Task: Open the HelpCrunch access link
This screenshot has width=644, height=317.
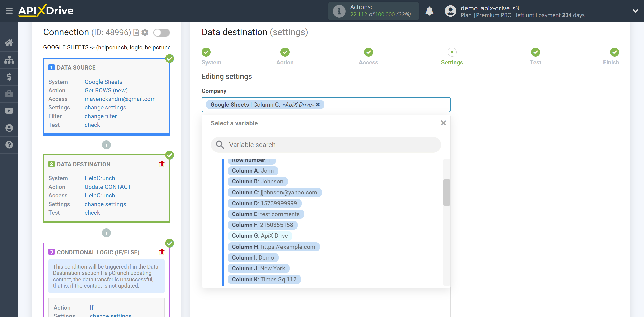Action: click(x=100, y=195)
